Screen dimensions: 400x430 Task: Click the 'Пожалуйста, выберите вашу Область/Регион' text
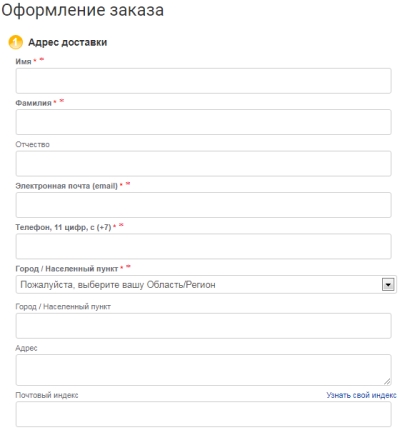(x=118, y=285)
